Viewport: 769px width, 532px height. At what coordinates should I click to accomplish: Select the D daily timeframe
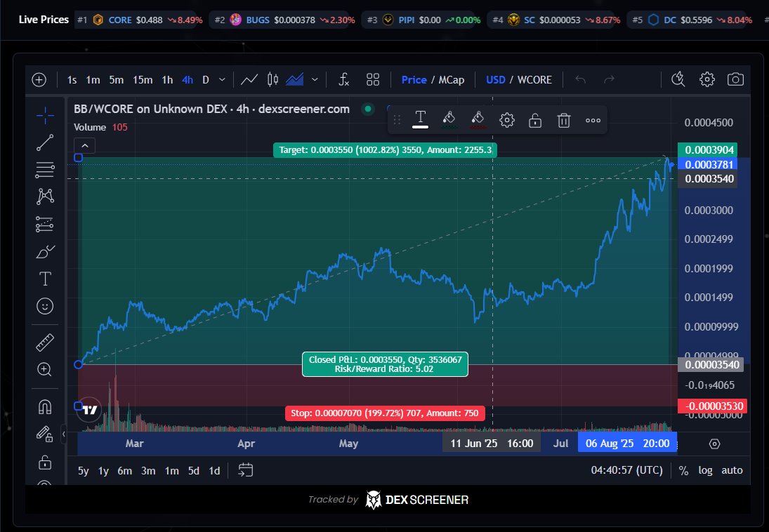(x=206, y=80)
